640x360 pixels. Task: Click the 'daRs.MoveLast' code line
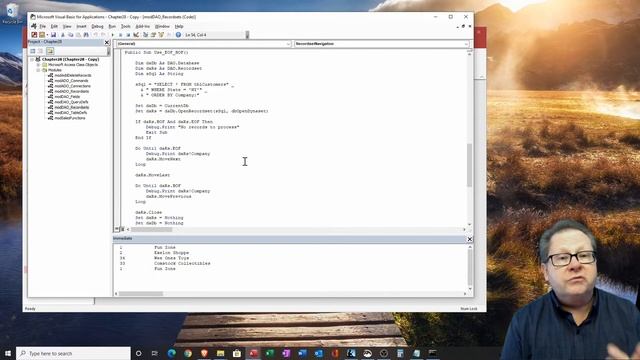(x=153, y=175)
